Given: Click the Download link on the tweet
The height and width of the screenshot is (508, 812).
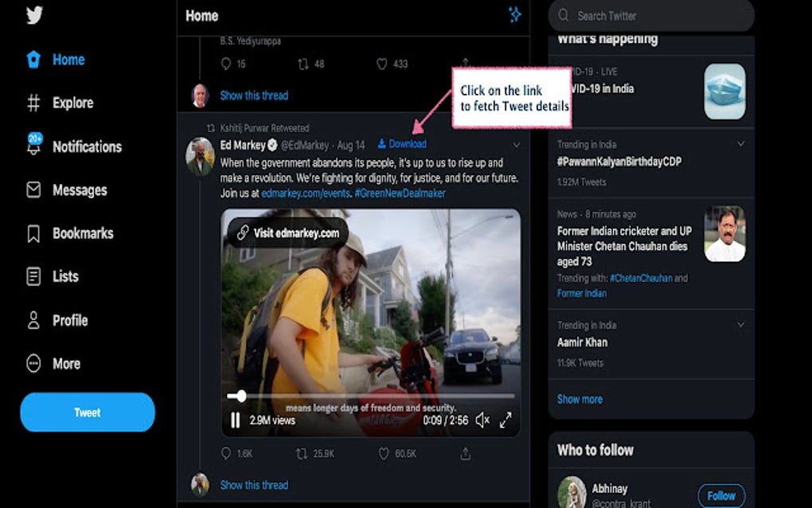Looking at the screenshot, I should point(402,144).
